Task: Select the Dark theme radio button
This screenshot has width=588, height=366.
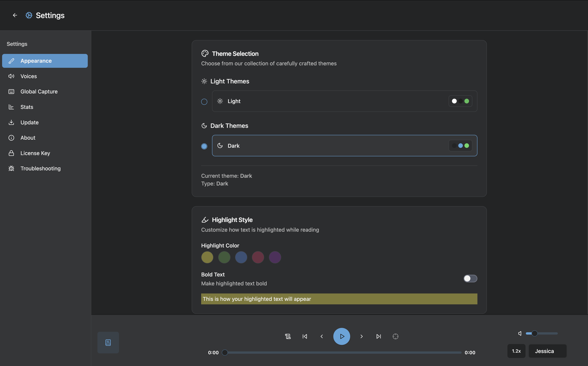Action: (x=204, y=146)
